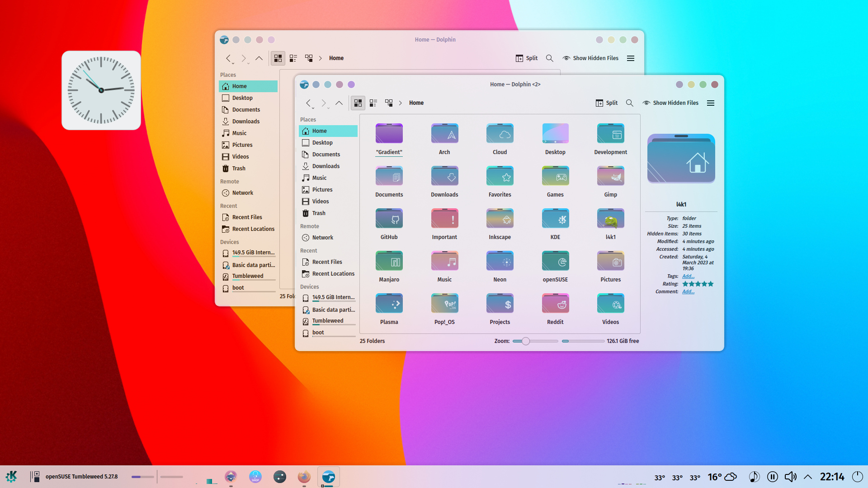
Task: Open the SHOP app from taskbar
Action: pos(255,477)
